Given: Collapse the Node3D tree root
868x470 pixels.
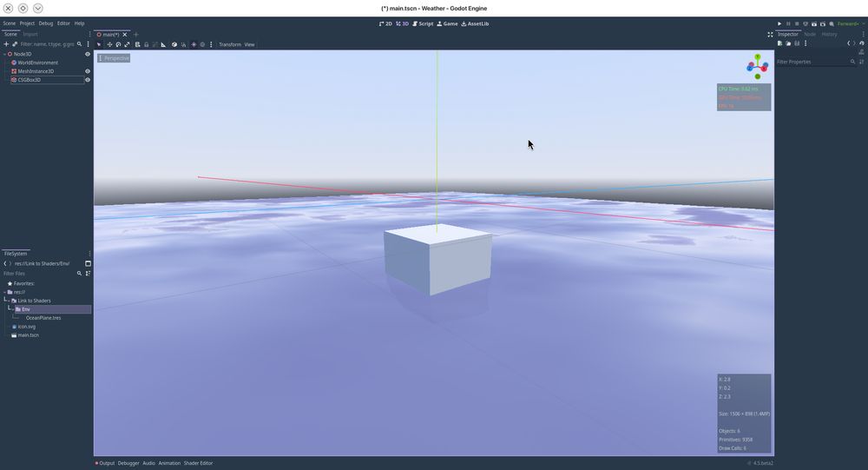Looking at the screenshot, I should (x=4, y=55).
